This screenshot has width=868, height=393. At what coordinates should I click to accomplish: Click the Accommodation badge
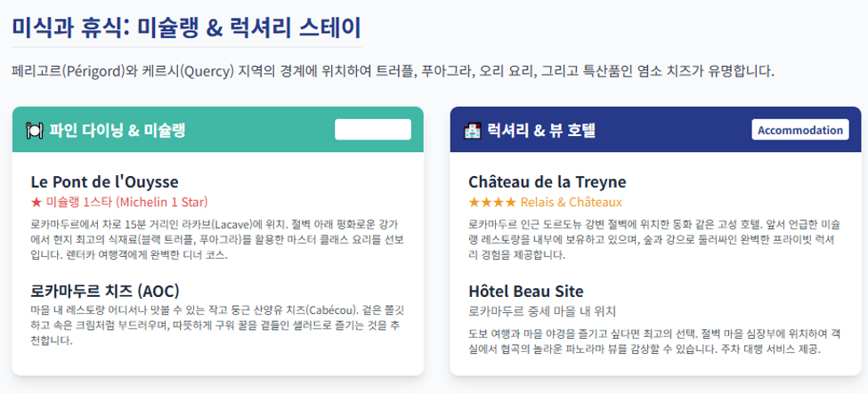point(800,130)
